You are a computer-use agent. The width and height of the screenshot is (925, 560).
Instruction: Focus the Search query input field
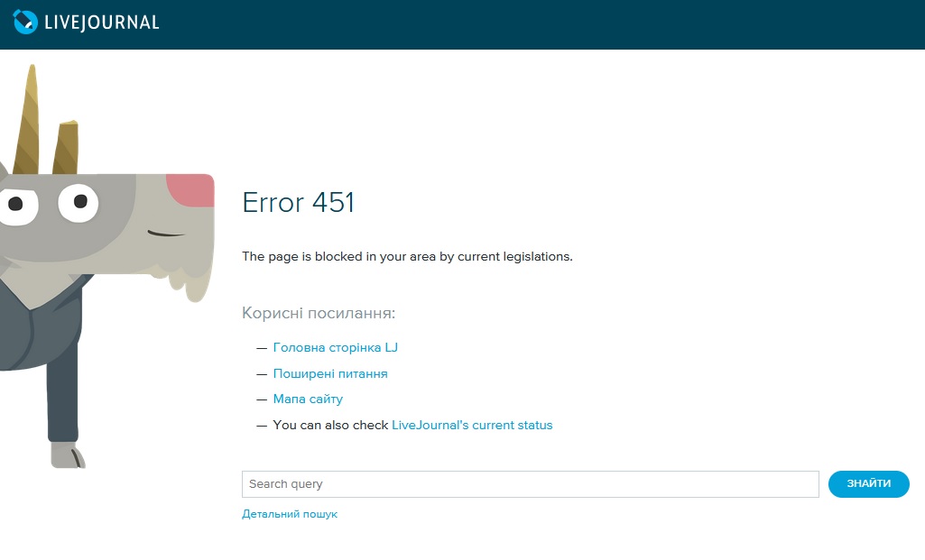coord(531,484)
